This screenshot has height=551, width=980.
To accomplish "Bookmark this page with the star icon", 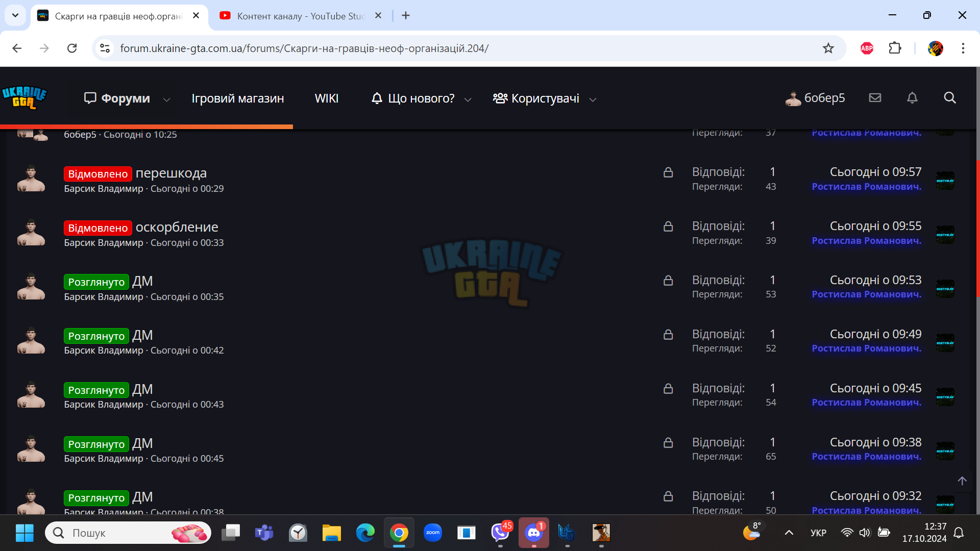I will pos(828,48).
